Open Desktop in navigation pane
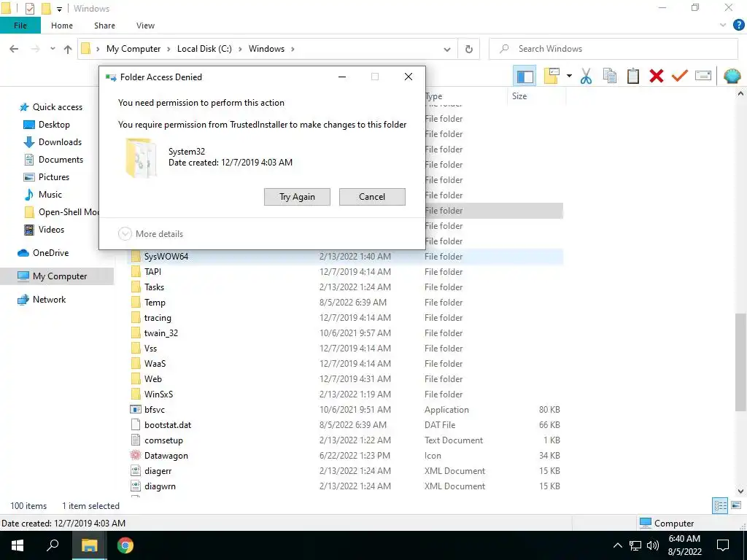Screen dimensions: 747x560 pos(54,124)
